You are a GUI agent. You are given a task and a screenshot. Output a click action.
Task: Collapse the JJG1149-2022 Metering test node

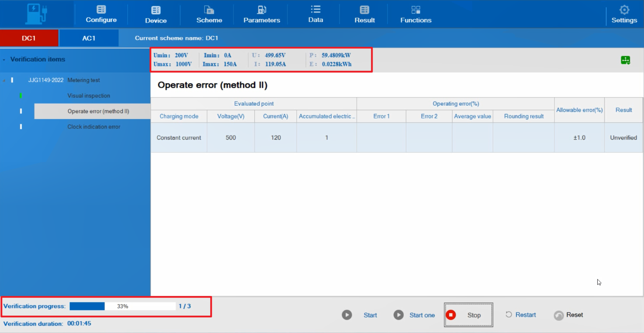[x=4, y=80]
